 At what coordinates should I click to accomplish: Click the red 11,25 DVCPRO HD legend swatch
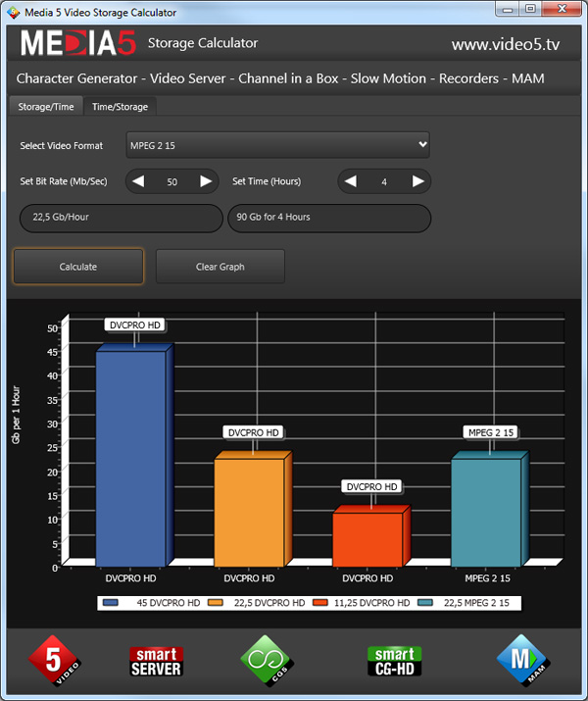coord(320,603)
